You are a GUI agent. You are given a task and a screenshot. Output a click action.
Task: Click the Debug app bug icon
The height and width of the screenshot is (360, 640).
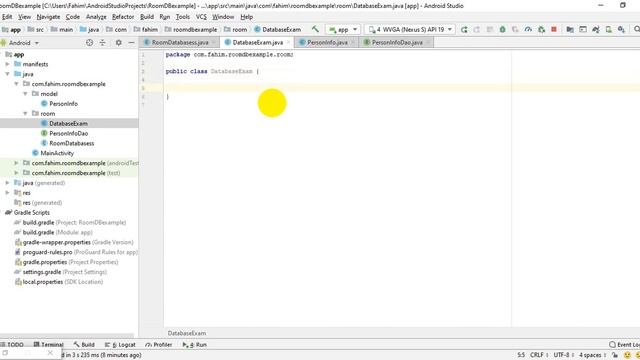click(x=502, y=29)
